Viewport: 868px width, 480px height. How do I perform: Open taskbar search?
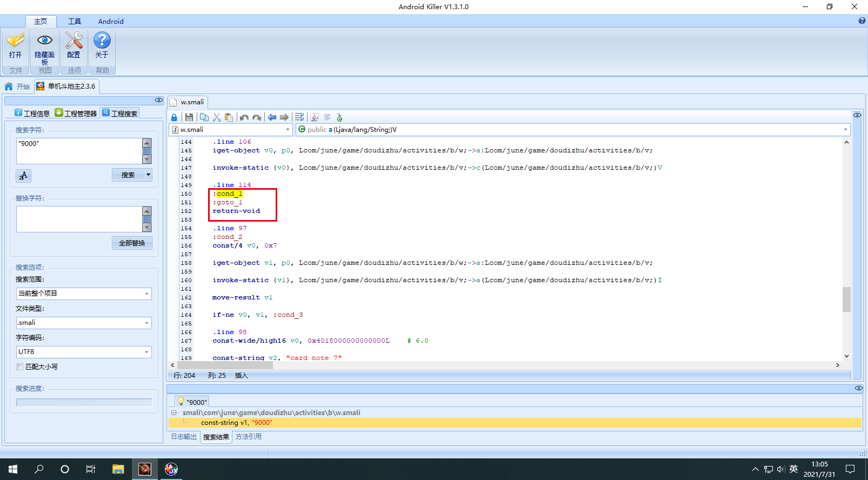pos(39,469)
